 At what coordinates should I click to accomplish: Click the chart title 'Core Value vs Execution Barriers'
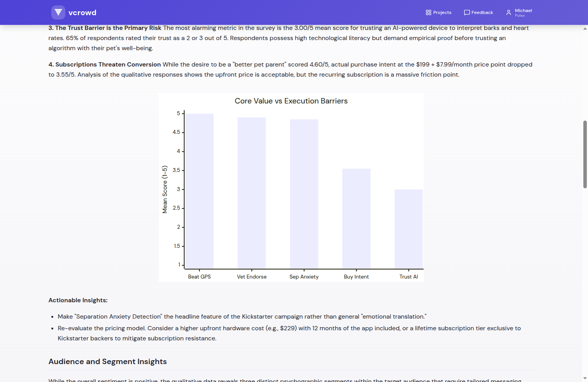291,101
